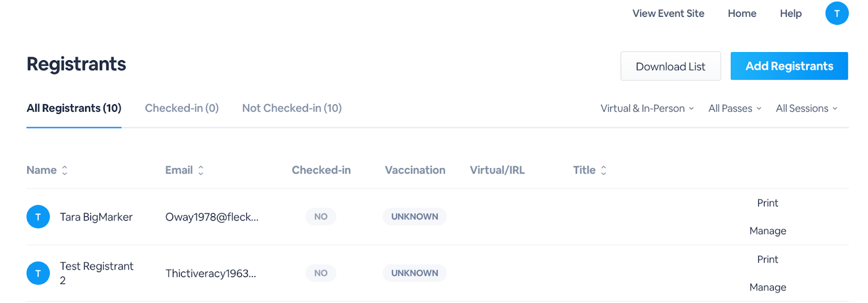Sort registrants by Email column arrows
Image resolution: width=868 pixels, height=303 pixels.
(201, 170)
